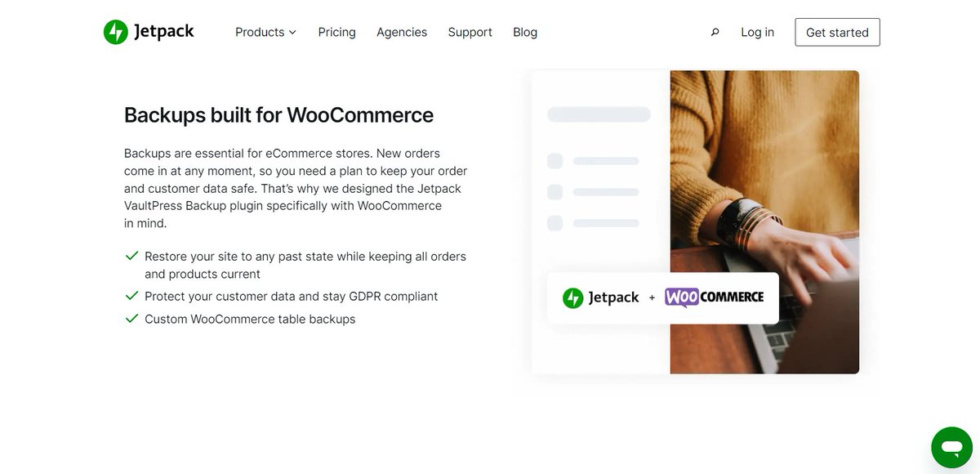Click the text Custom WooCommerce table backups
Image resolution: width=980 pixels, height=474 pixels.
click(250, 320)
